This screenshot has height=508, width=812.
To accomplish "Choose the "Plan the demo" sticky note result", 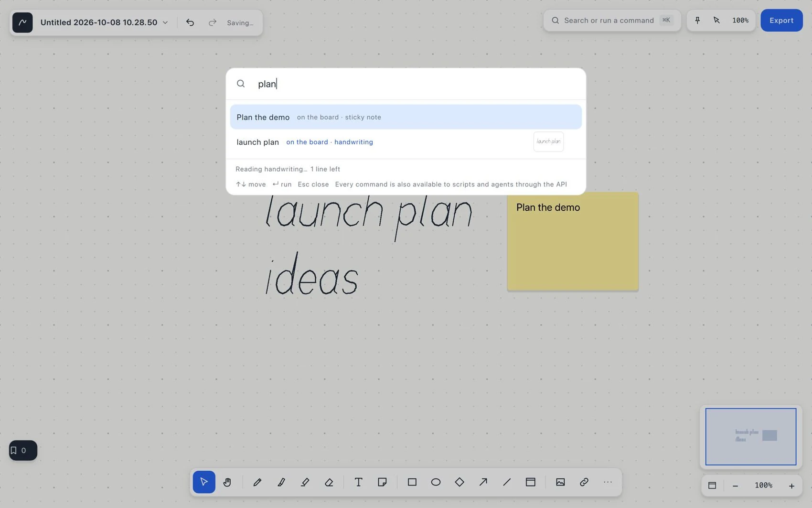I will click(406, 117).
